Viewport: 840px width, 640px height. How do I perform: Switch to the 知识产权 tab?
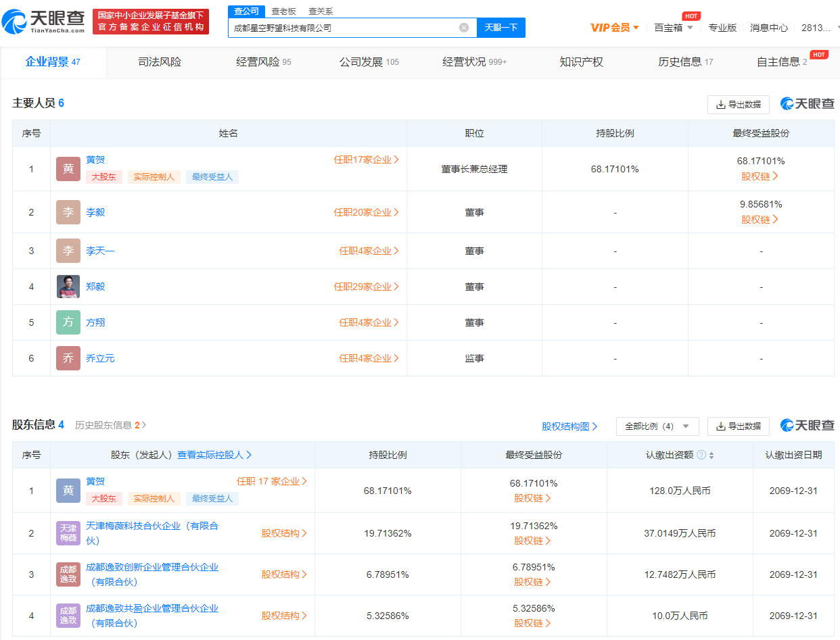(581, 62)
